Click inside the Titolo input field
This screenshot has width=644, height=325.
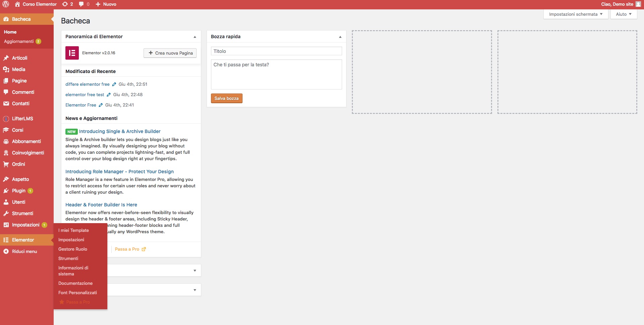coord(276,51)
